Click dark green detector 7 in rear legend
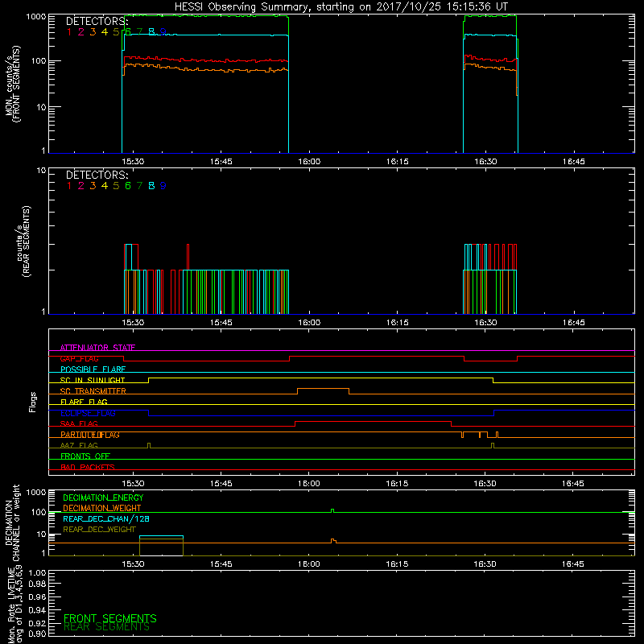Image resolution: width=644 pixels, height=644 pixels. [139, 186]
